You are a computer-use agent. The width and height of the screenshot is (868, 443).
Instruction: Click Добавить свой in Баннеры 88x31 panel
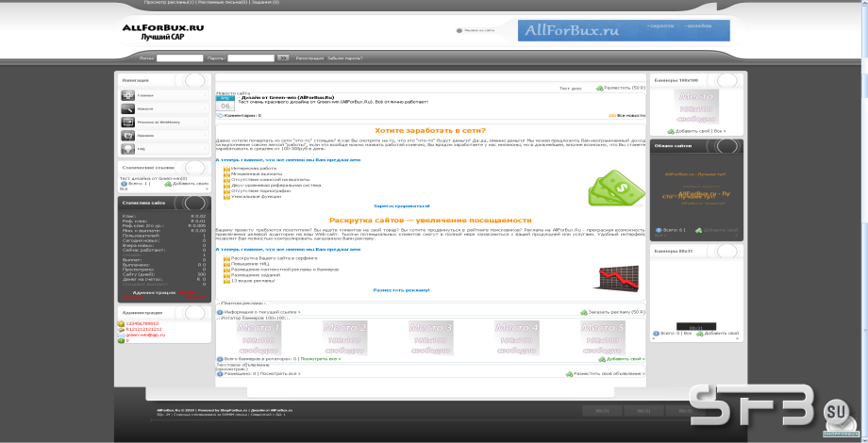[x=722, y=334]
